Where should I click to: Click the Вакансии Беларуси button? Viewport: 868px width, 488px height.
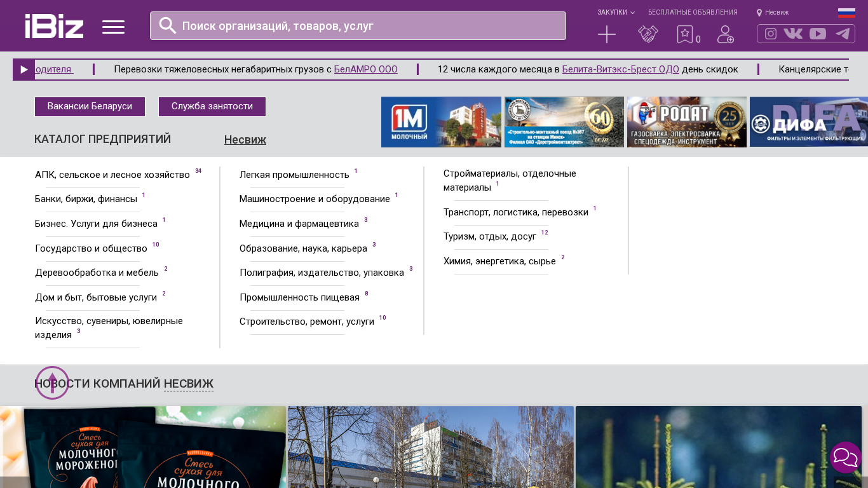tap(90, 107)
